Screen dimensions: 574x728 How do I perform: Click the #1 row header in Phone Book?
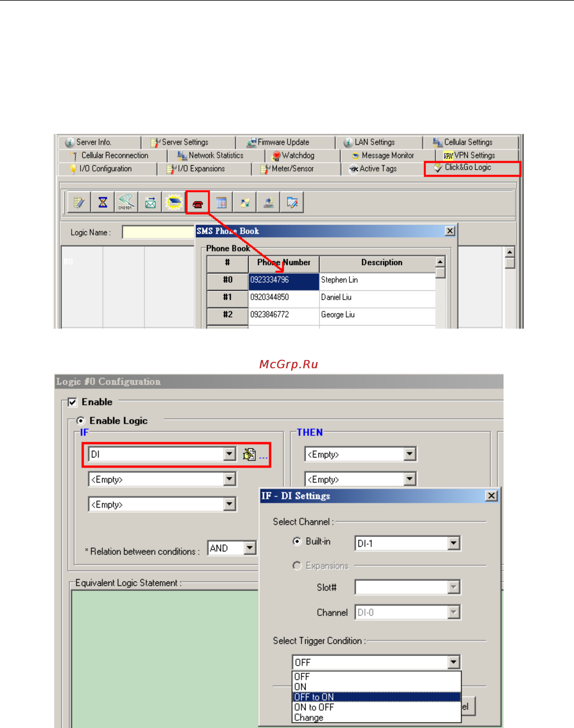pos(228,299)
